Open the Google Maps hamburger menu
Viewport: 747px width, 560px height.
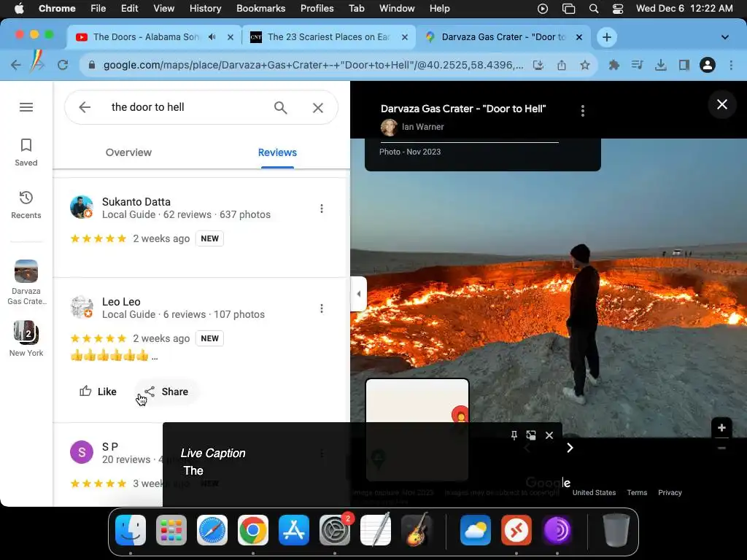26,107
